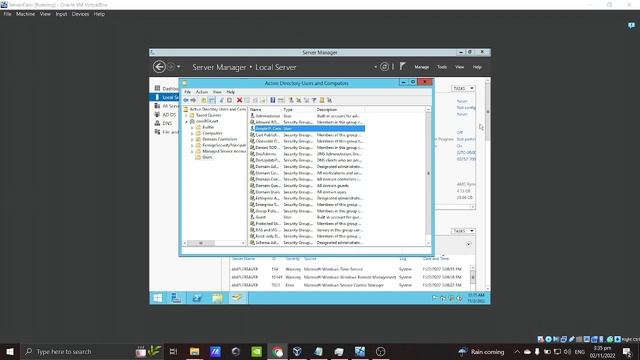Click the back arrow in ADUC toolbar
Image resolution: width=640 pixels, height=360 pixels.
click(186, 100)
